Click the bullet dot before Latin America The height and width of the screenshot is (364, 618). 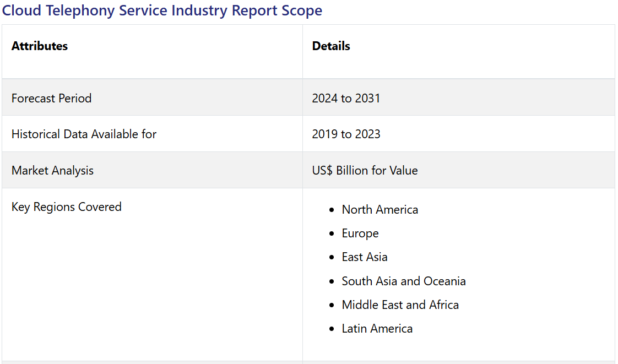click(x=331, y=329)
